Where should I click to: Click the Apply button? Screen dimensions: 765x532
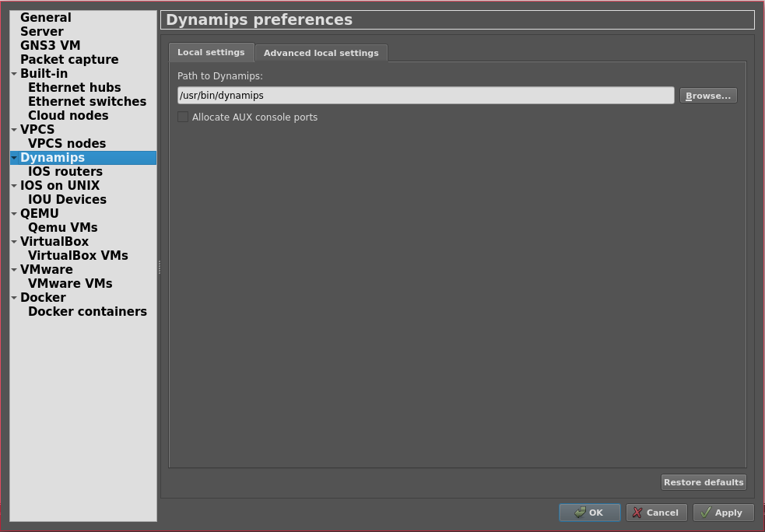click(722, 513)
